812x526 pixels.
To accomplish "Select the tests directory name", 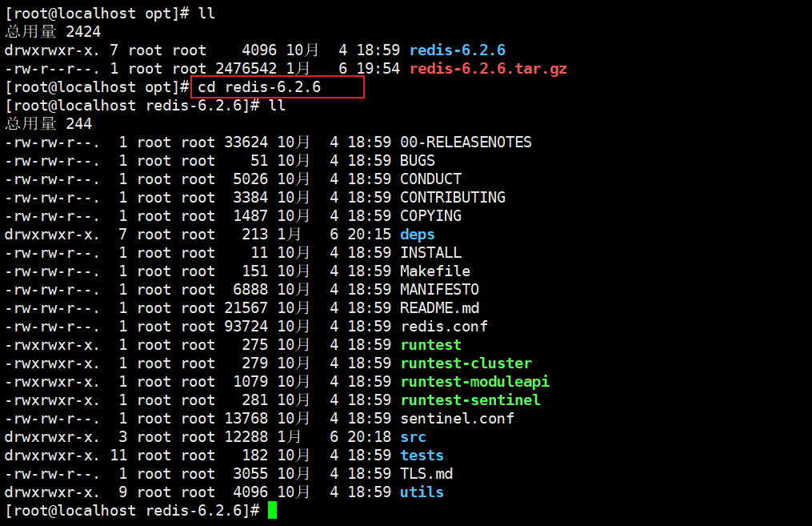I will tap(422, 456).
